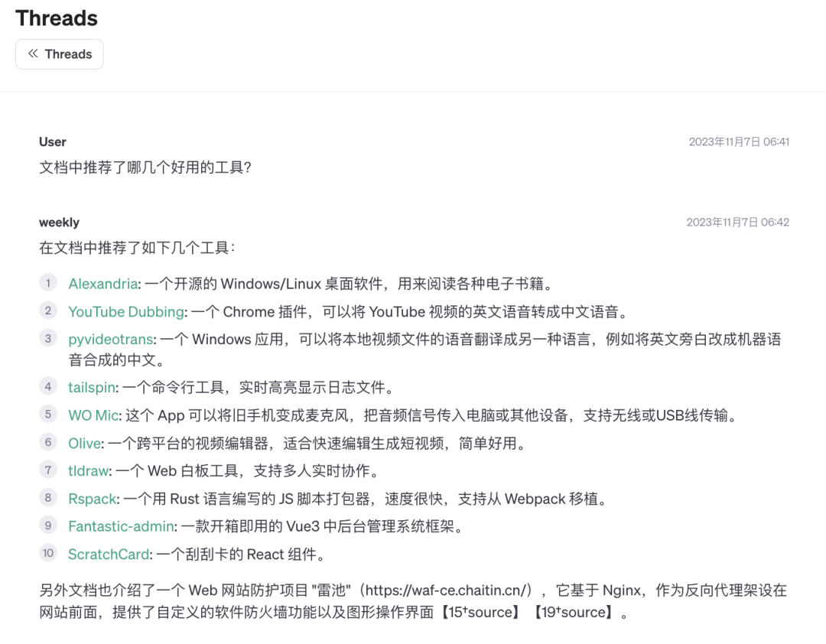Click the Chrome 插件 description text

coord(411,312)
